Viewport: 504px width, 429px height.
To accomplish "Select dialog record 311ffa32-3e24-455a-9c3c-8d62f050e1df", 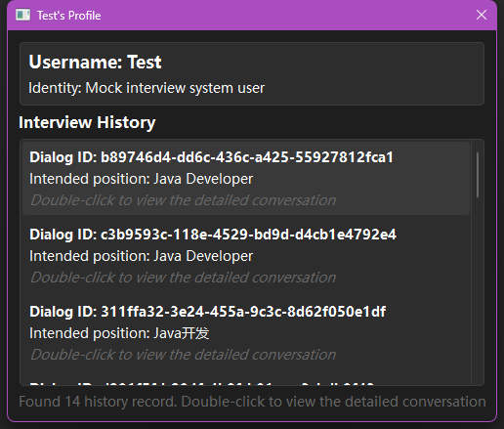I will point(246,332).
